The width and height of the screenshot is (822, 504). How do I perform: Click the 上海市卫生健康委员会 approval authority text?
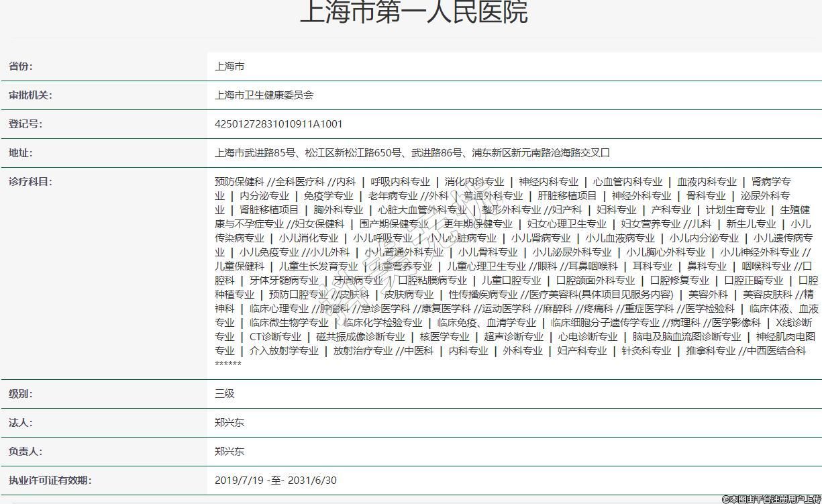coord(264,95)
